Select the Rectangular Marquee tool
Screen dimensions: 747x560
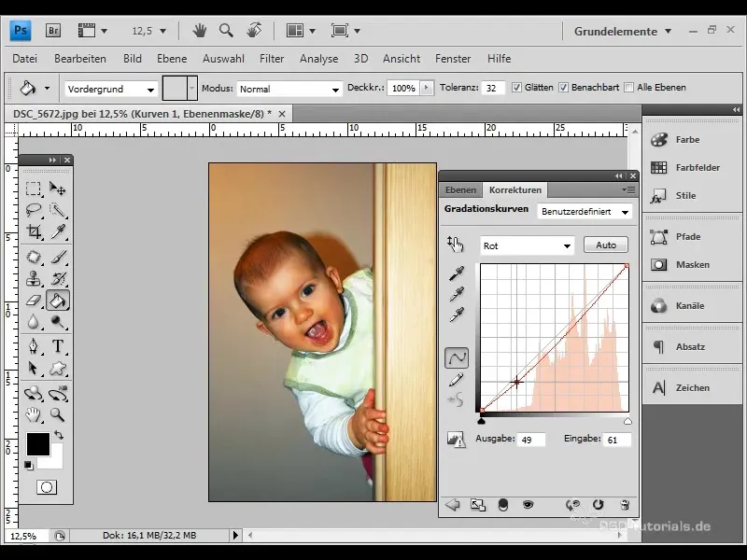(x=33, y=189)
